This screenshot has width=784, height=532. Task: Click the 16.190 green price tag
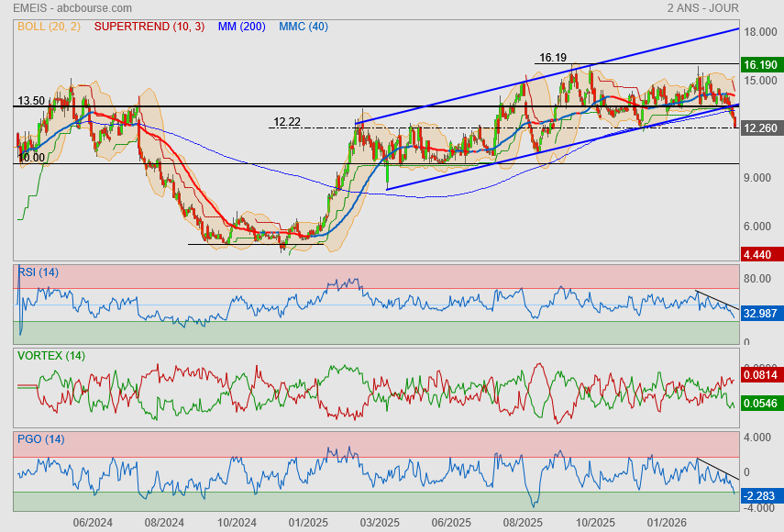tap(761, 65)
